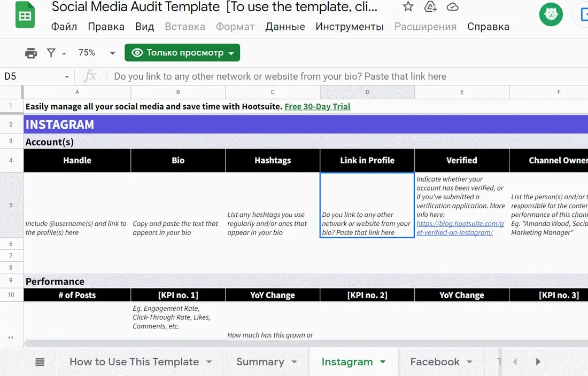This screenshot has height=376, width=588.
Task: Open the Summary tab options arrow
Action: (x=294, y=362)
